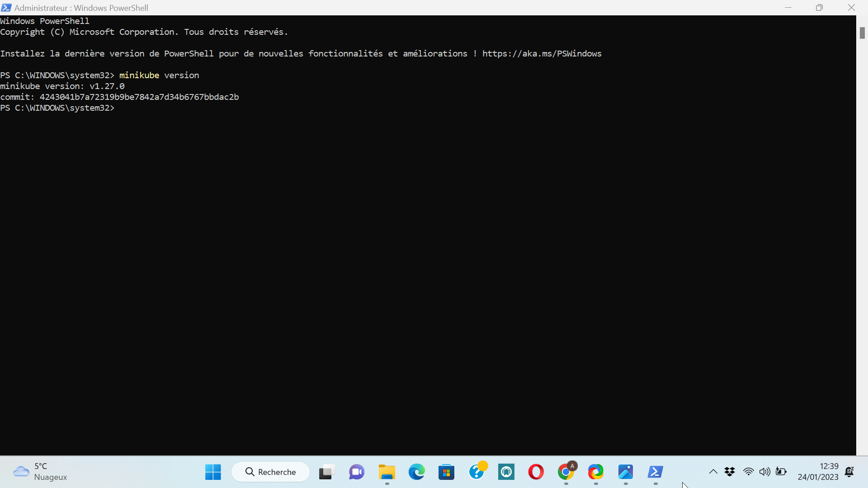Click the Recherche search box on the taskbar

coord(270,472)
